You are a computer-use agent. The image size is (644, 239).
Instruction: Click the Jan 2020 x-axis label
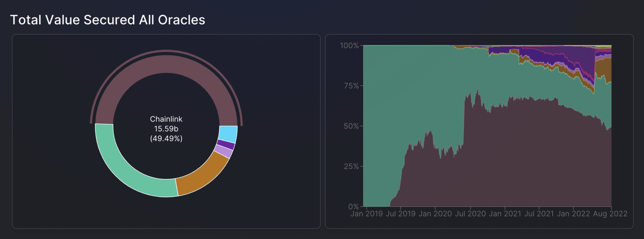coord(435,214)
